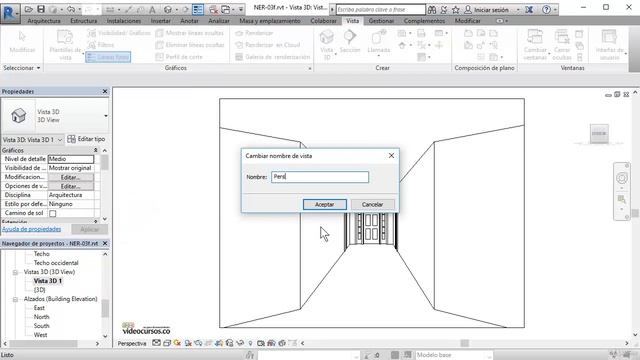The width and height of the screenshot is (640, 360).
Task: Open the quick access toolbar customize arrow
Action: coord(241,9)
